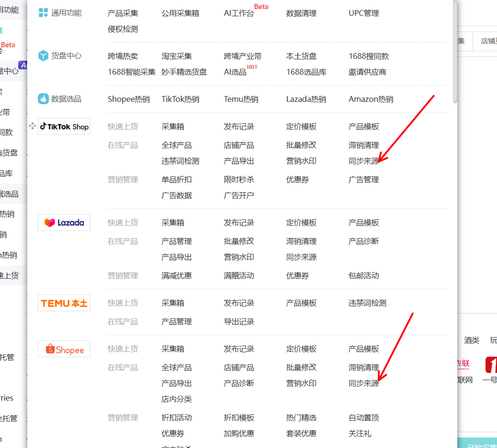Screen dimensions: 497x448
Task: Open Shopee 折扣活动
Action: (176, 417)
